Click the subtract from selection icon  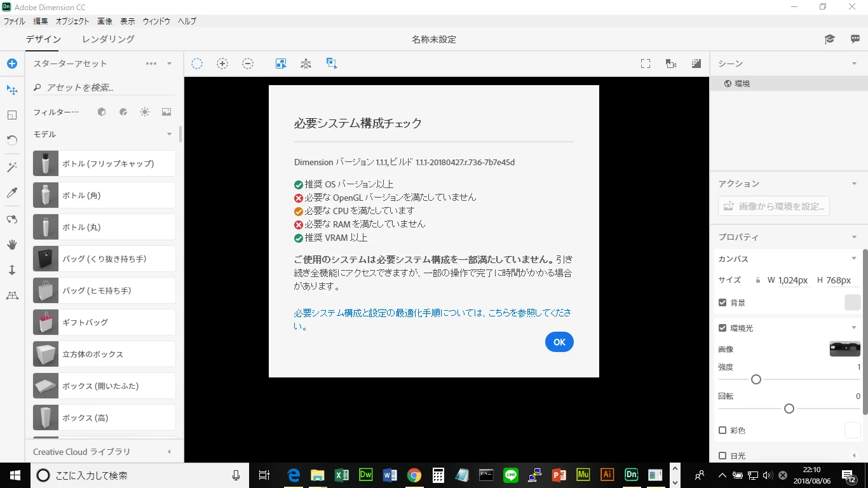pos(248,64)
